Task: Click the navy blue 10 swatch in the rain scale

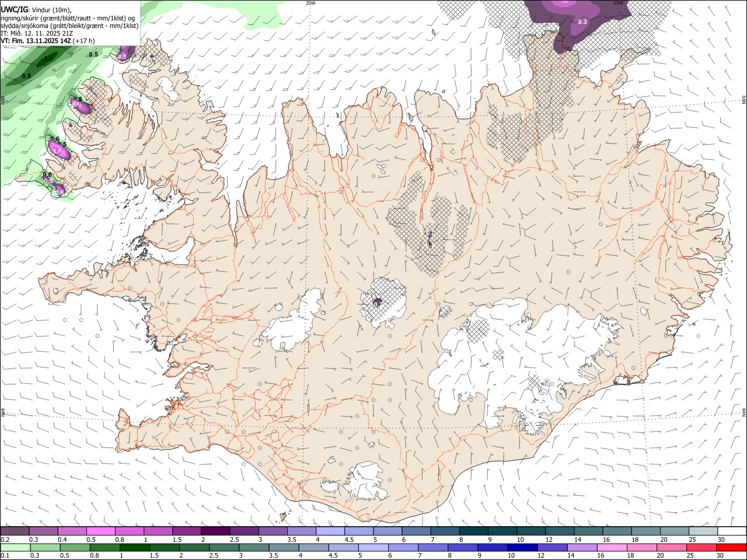Action: pyautogui.click(x=522, y=548)
